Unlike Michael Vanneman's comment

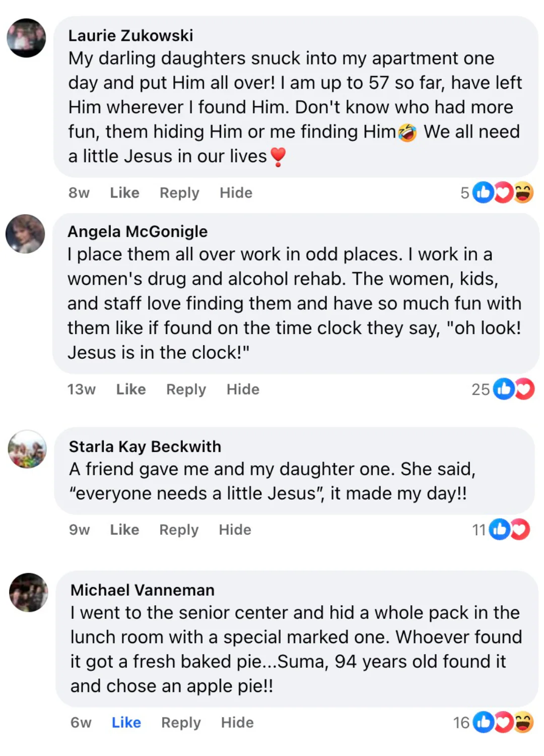click(x=126, y=722)
